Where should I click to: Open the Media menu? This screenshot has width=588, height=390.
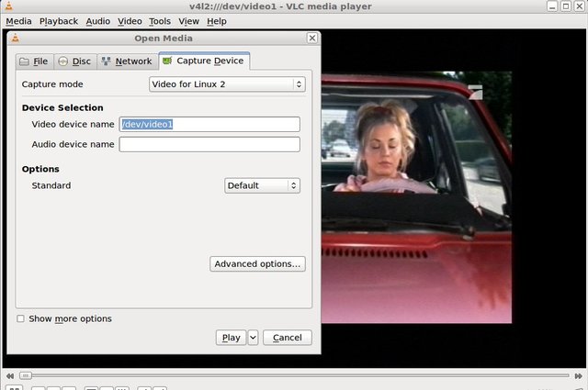tap(18, 21)
